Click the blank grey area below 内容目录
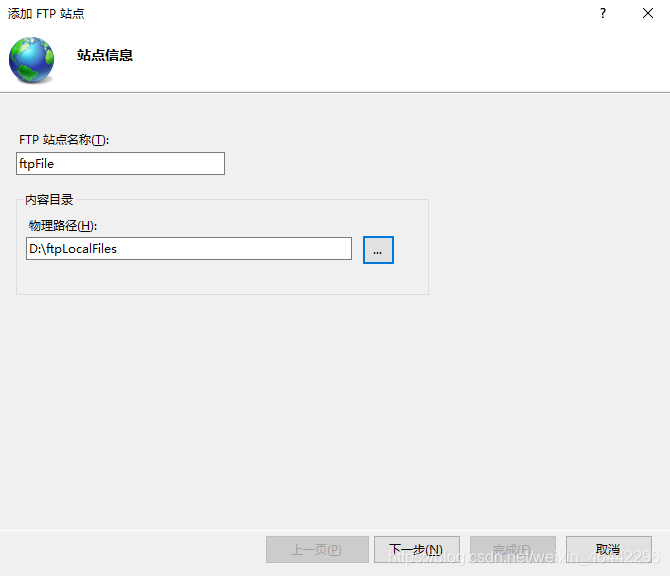670x576 pixels. point(300,400)
